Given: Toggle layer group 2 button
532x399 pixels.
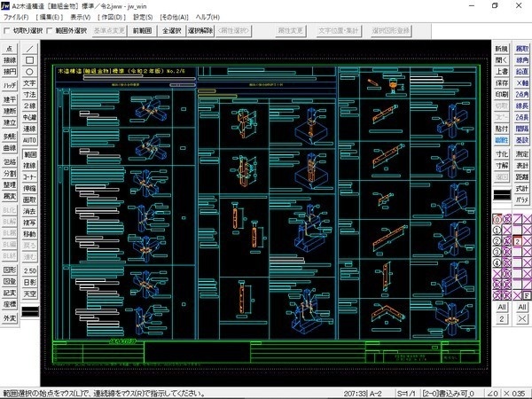Looking at the screenshot, I should (x=518, y=241).
